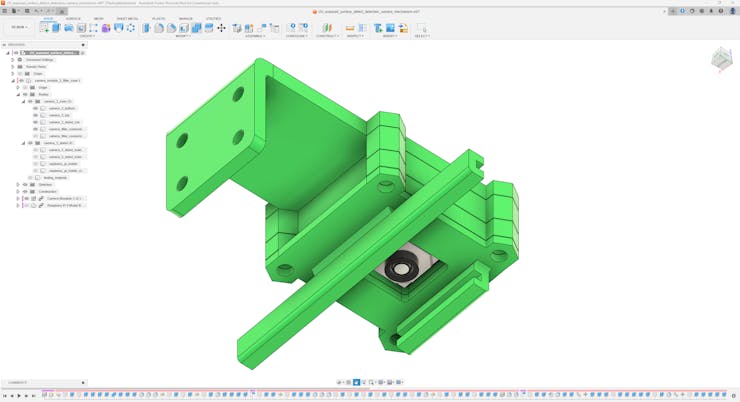Toggle visibility of camera_3_top body
Viewport: 740px width, 402px height.
click(35, 115)
